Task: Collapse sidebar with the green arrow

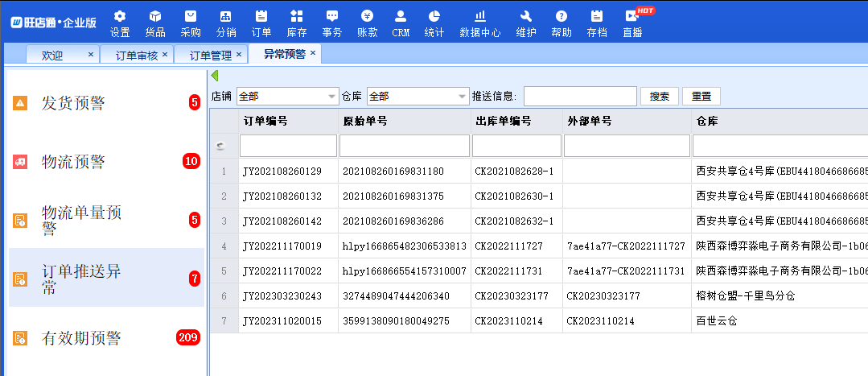Action: click(x=215, y=76)
